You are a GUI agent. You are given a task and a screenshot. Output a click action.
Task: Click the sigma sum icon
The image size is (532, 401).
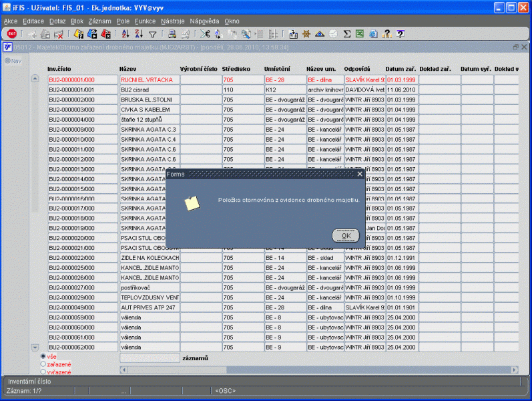(x=347, y=33)
